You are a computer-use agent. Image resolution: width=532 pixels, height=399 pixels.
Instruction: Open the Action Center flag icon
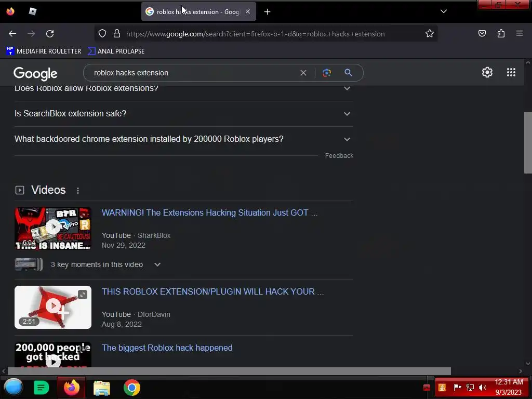coord(457,387)
